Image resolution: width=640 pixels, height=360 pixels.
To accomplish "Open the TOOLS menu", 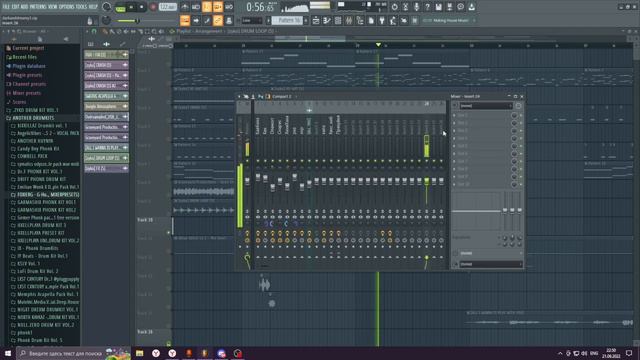I will (82, 7).
